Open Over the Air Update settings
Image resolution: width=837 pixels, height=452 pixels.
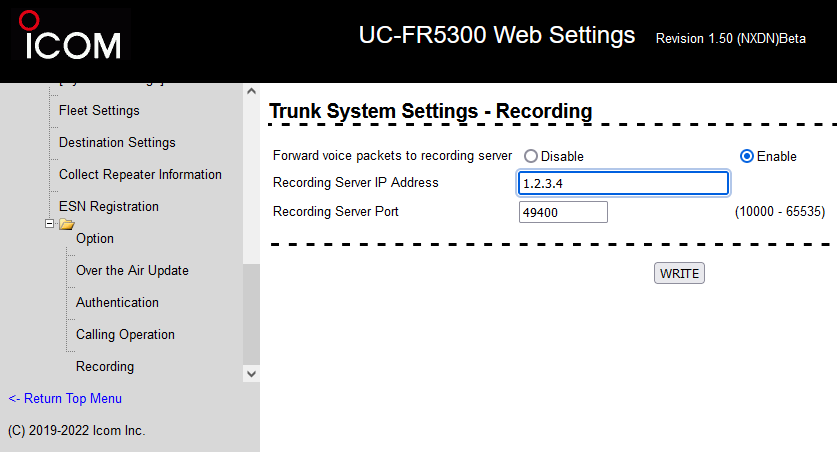click(x=132, y=270)
